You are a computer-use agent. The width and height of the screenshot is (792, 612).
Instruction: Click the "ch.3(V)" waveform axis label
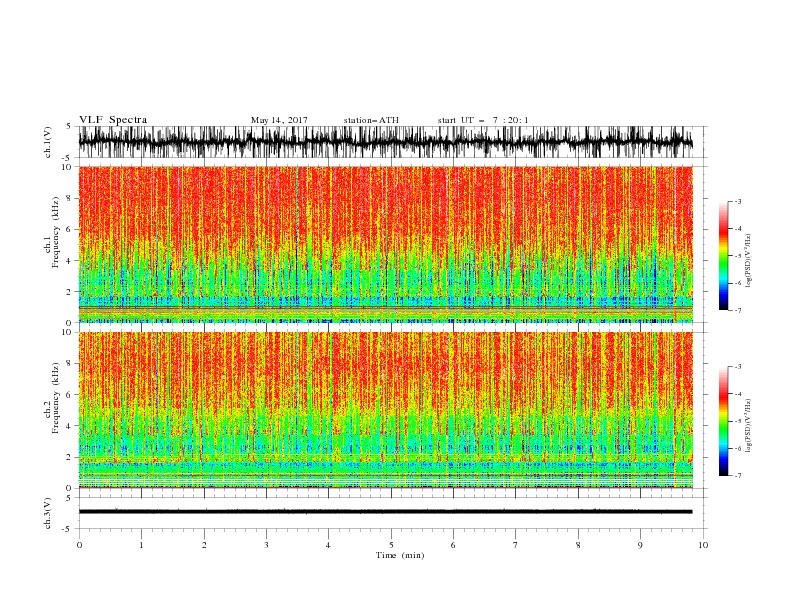click(48, 513)
